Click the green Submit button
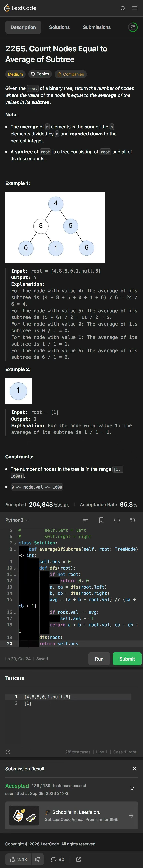 coord(127,659)
